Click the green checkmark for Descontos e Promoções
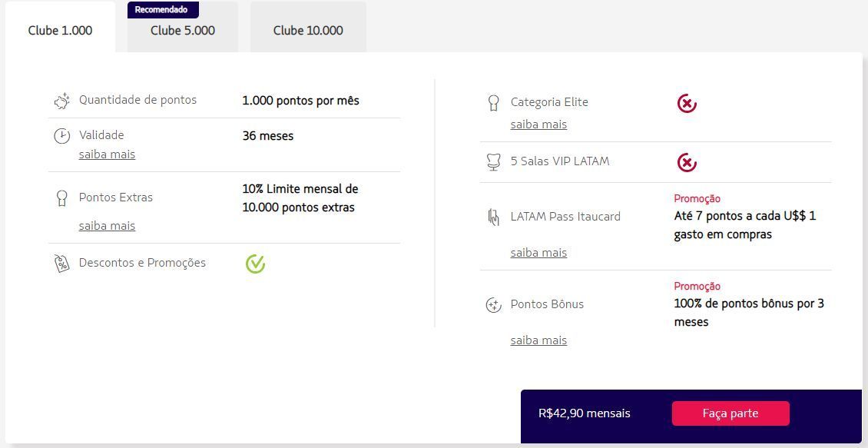 pyautogui.click(x=255, y=264)
